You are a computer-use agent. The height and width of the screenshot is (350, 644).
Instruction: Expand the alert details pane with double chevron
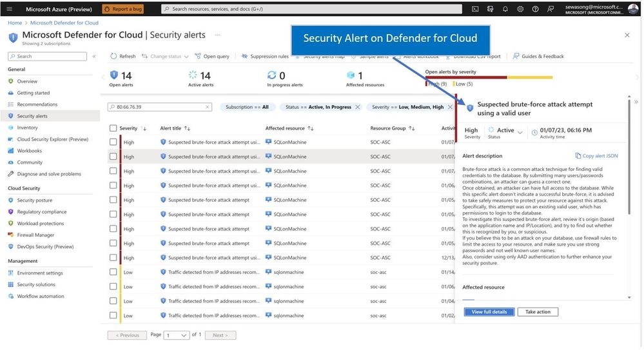point(636,102)
